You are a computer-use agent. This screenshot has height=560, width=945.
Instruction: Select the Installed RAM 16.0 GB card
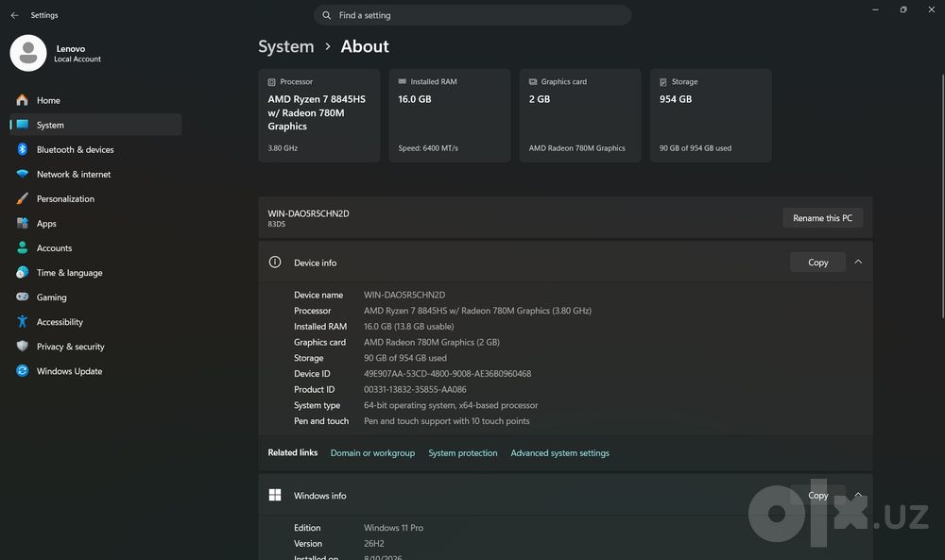click(x=450, y=115)
